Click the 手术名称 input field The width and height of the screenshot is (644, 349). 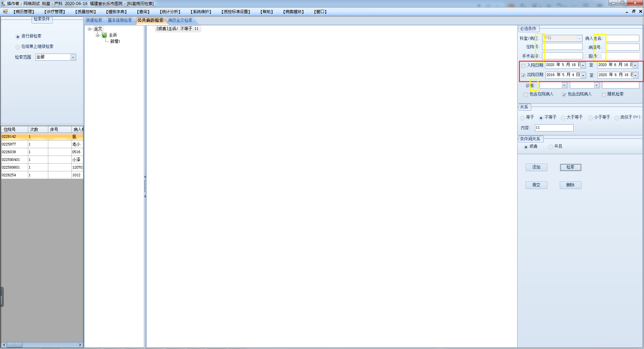tap(562, 56)
